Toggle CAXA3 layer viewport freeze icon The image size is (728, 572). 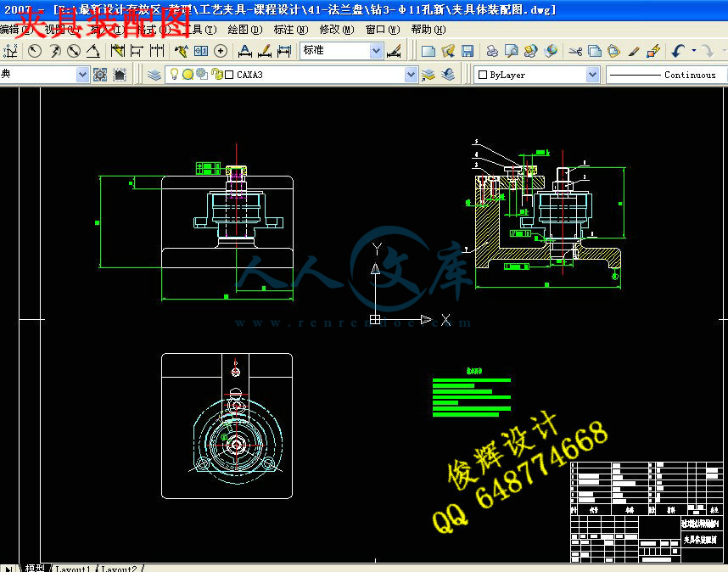tap(201, 75)
